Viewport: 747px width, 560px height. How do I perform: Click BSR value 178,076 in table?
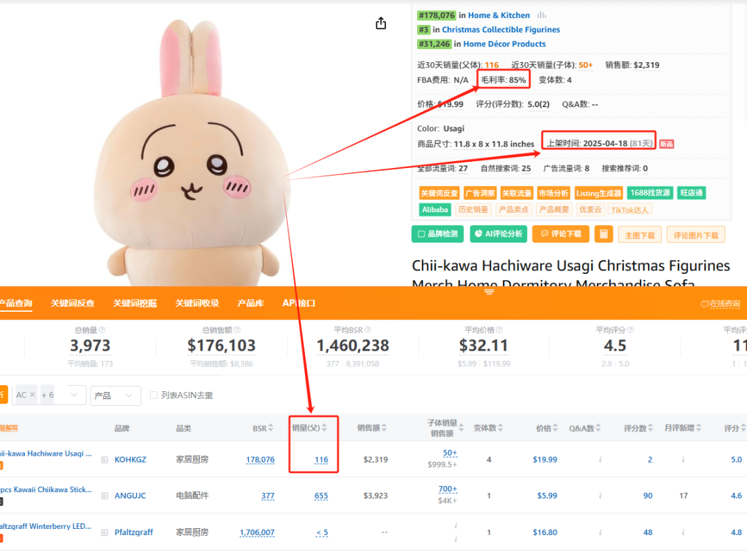point(260,460)
